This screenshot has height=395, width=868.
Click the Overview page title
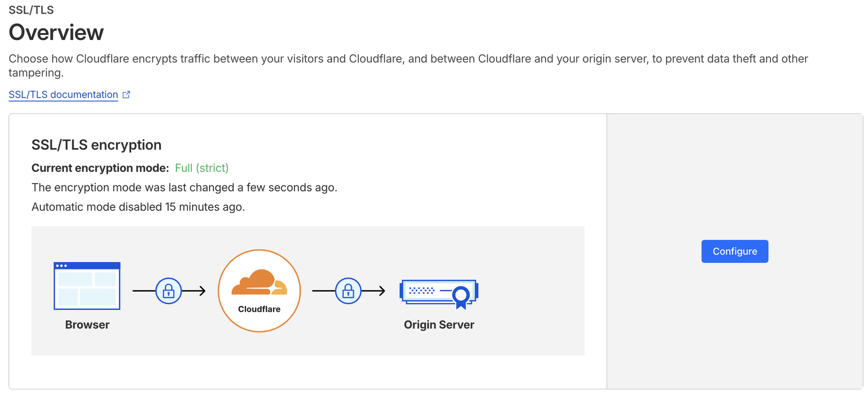click(56, 33)
